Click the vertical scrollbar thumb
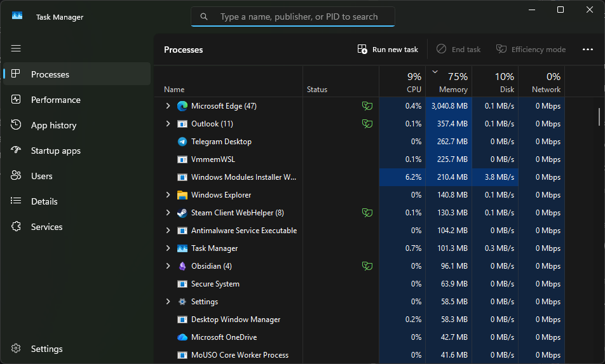This screenshot has width=605, height=364. (x=599, y=117)
